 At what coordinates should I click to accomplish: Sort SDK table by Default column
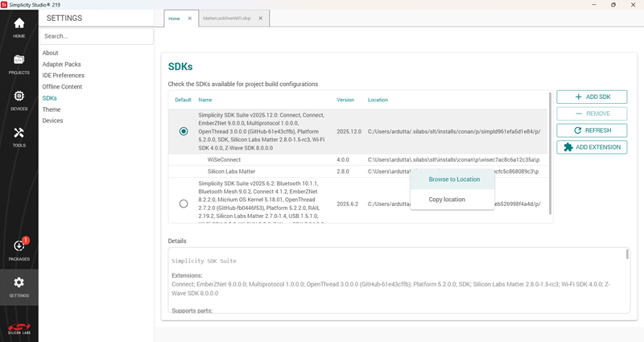point(184,100)
